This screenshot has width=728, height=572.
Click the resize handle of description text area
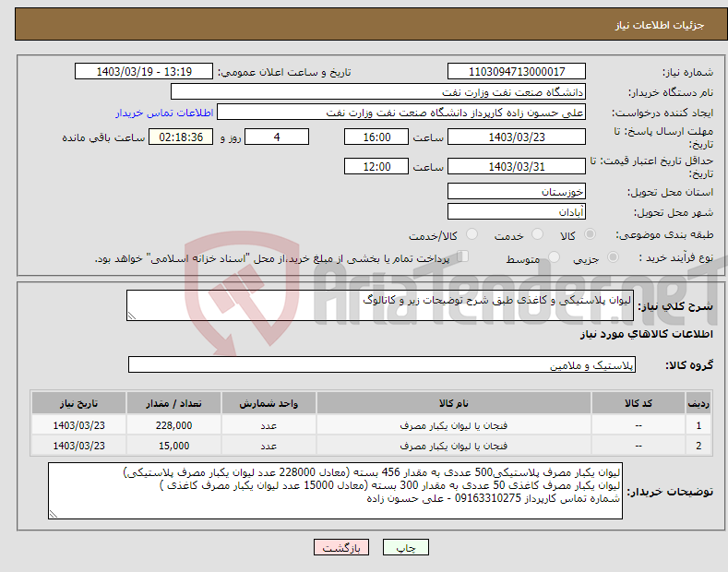pyautogui.click(x=132, y=316)
